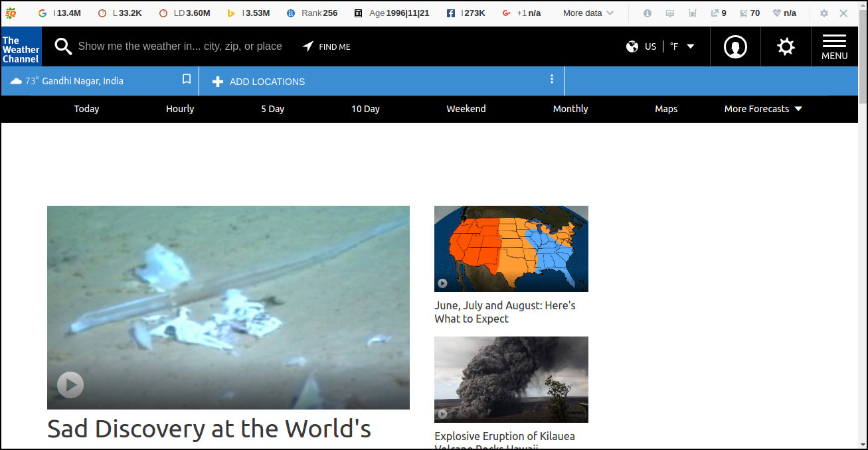Open the 10 Day forecast tab
The width and height of the screenshot is (868, 450).
[x=365, y=109]
